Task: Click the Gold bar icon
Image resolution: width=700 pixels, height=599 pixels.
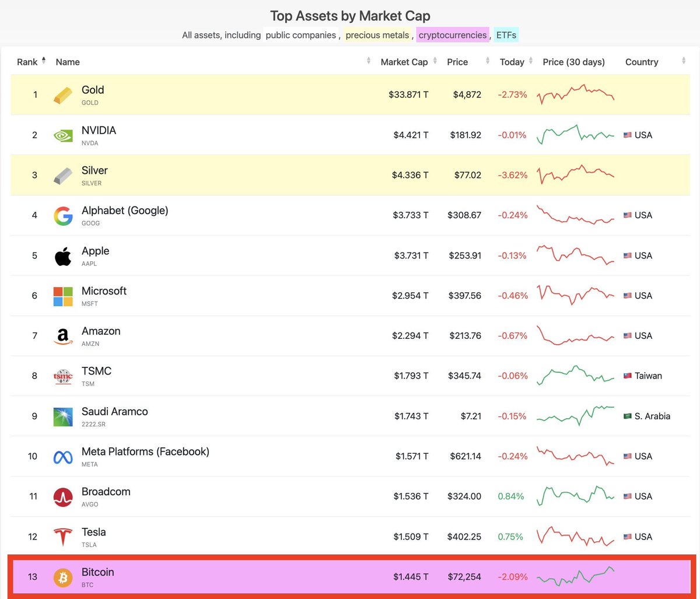Action: (x=63, y=95)
